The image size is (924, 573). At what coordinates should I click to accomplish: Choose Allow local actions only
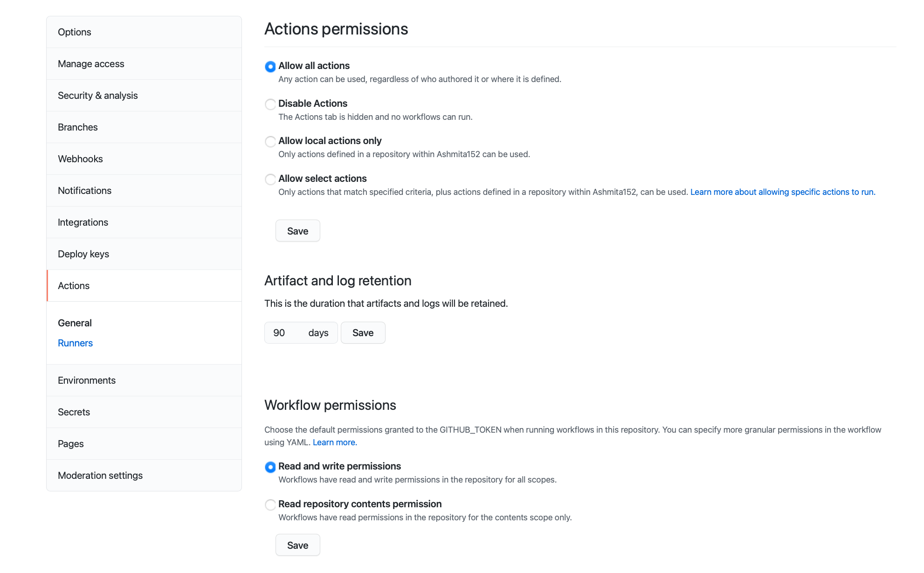[x=270, y=141]
